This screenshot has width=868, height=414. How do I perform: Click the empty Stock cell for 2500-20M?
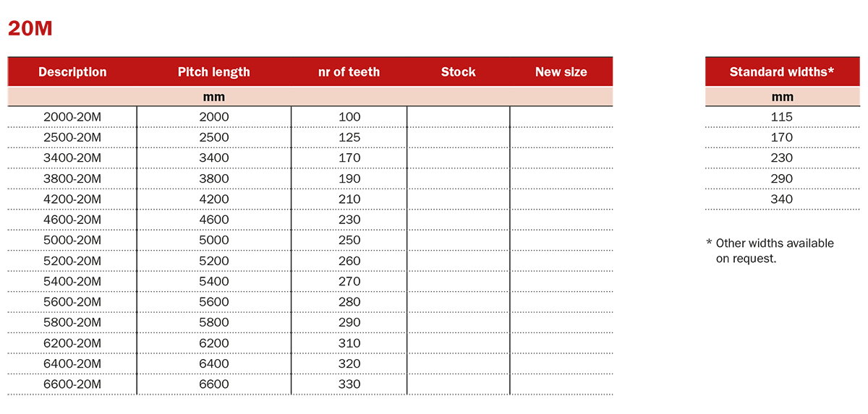pyautogui.click(x=459, y=137)
